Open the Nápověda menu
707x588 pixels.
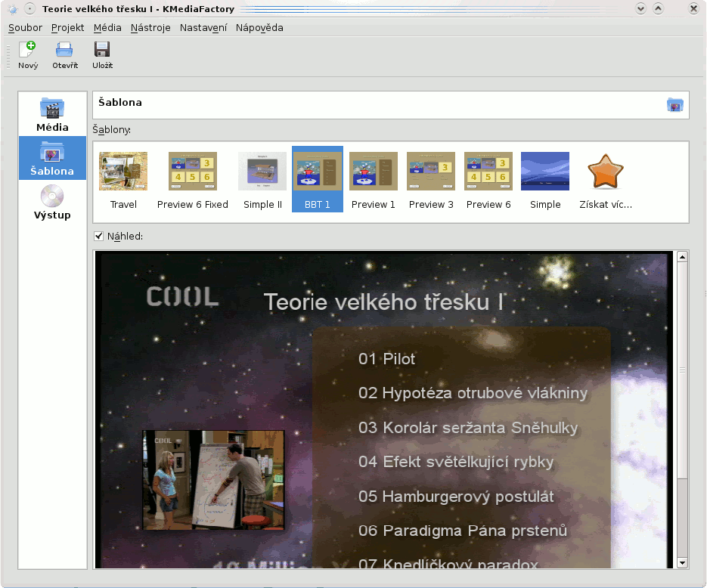pyautogui.click(x=259, y=28)
